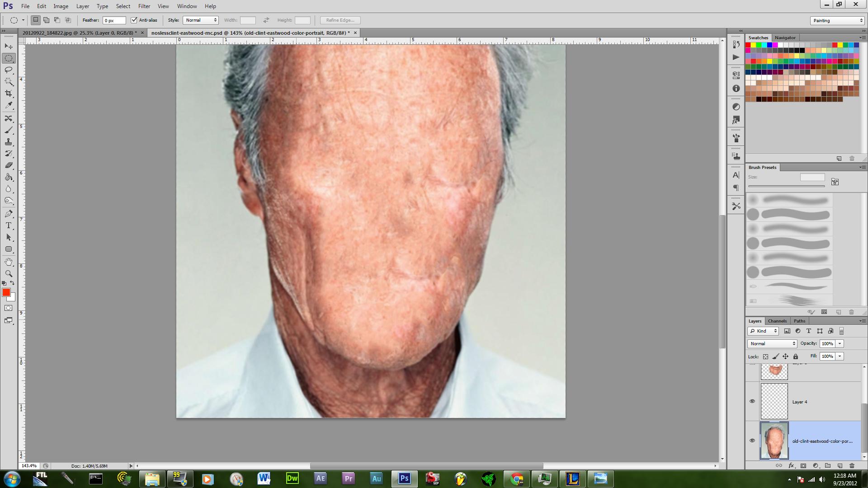Reset default foreground and background colors

click(4, 283)
